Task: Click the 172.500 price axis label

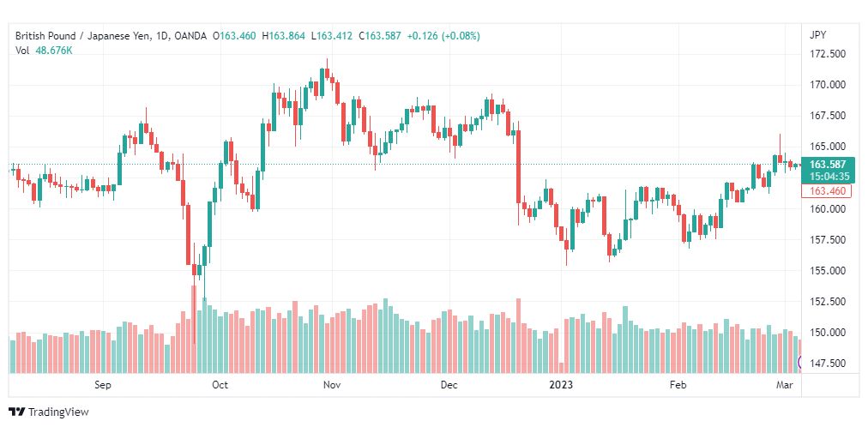Action: coord(827,54)
